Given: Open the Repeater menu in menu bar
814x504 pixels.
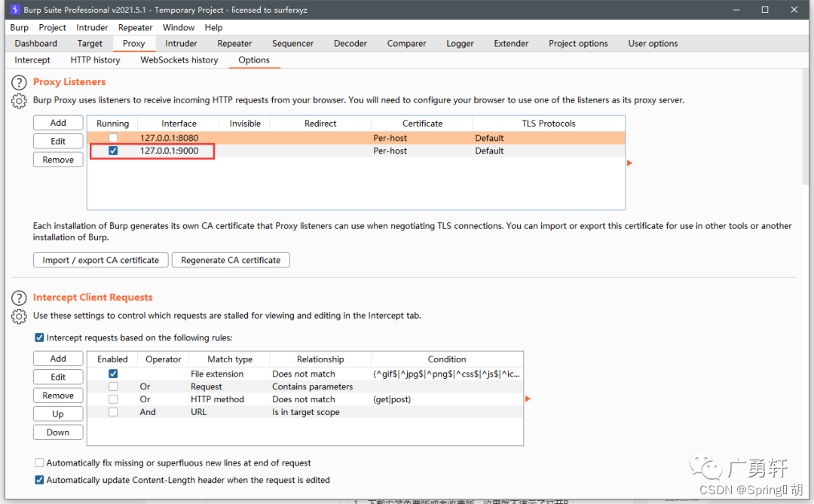Looking at the screenshot, I should tap(135, 28).
